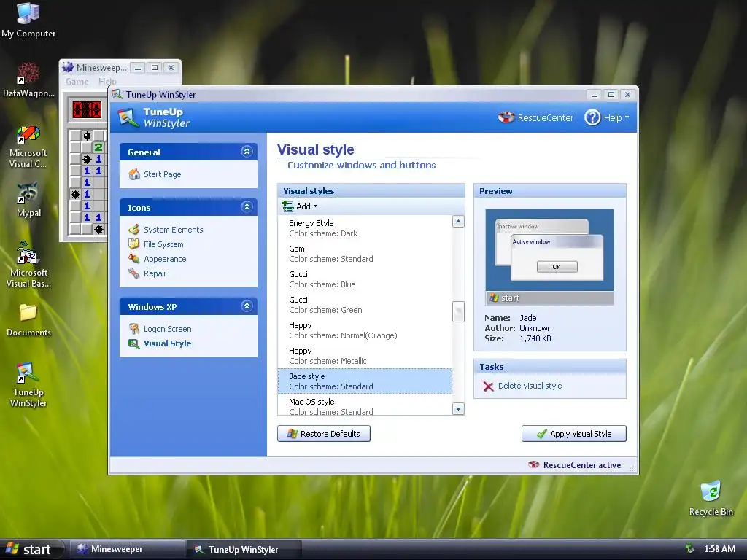Click the System Elements icon
Image resolution: width=747 pixels, height=560 pixels.
point(134,230)
